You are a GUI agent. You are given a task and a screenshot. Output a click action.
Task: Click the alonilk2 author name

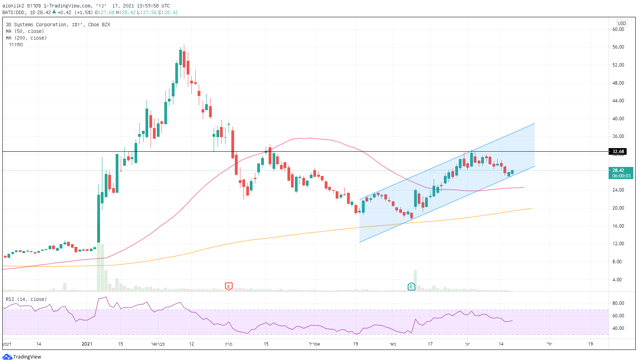point(13,6)
